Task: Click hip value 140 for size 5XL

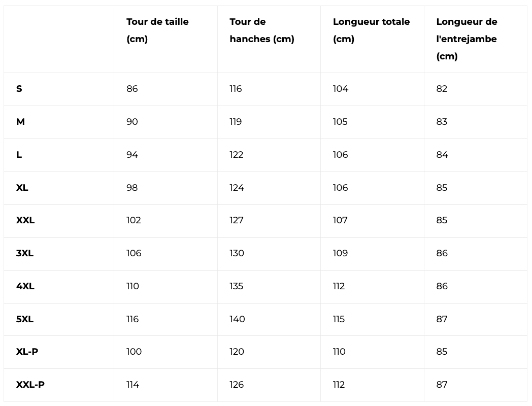Action: (x=237, y=319)
